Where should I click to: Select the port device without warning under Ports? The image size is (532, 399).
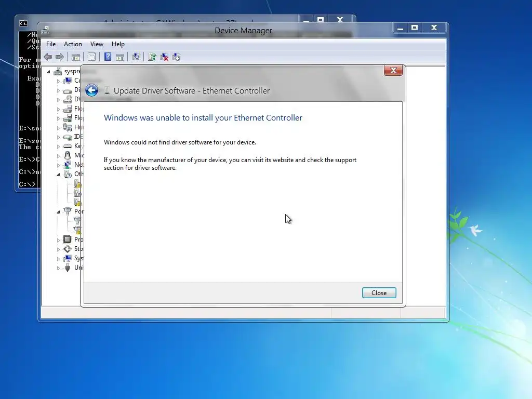[x=77, y=220]
